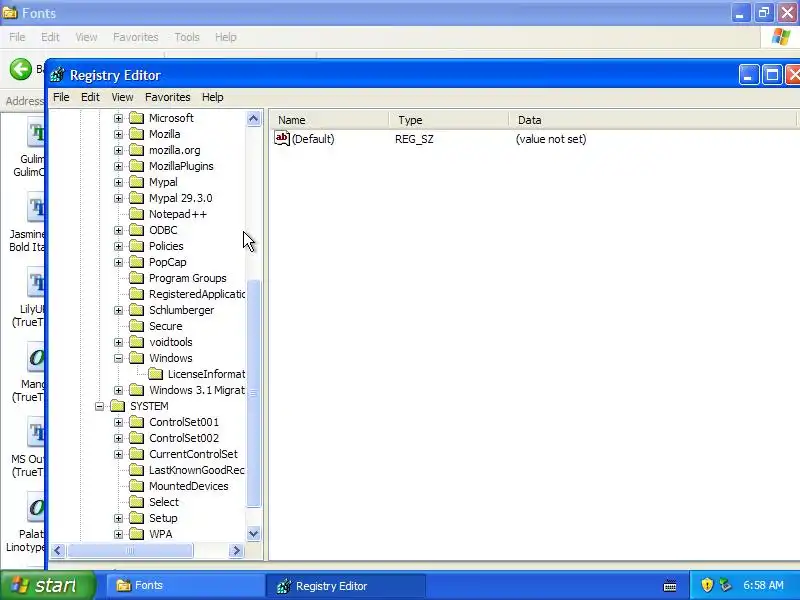Screen dimensions: 800x600
Task: Click the Notepad++ key folder icon
Action: [x=136, y=214]
